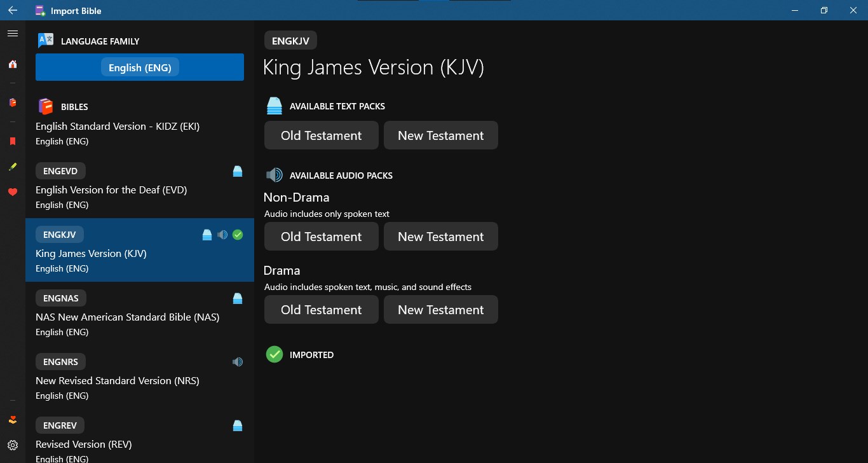868x463 pixels.
Task: Open the Highlights pencil icon
Action: [x=13, y=167]
